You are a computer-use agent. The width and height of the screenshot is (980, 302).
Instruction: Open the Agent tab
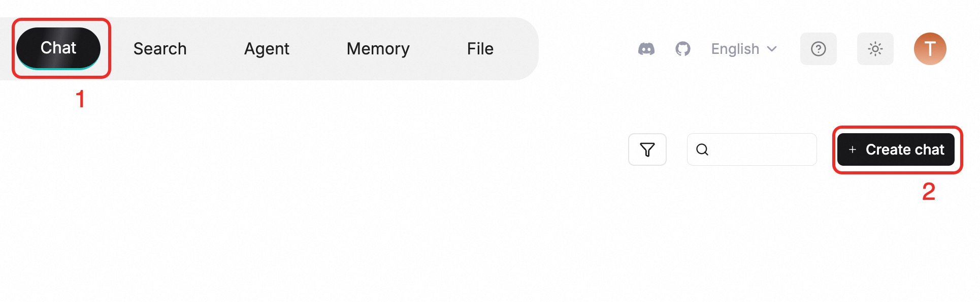point(267,49)
